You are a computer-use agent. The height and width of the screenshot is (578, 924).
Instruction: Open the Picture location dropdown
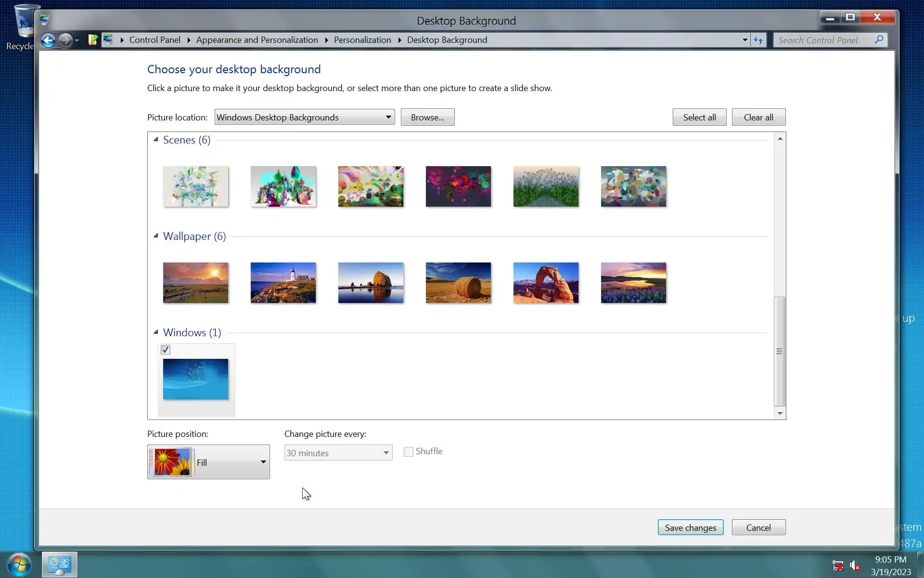point(304,117)
